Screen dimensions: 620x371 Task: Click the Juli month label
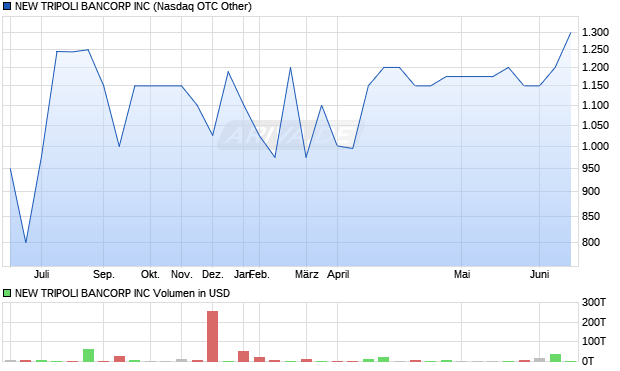click(42, 274)
